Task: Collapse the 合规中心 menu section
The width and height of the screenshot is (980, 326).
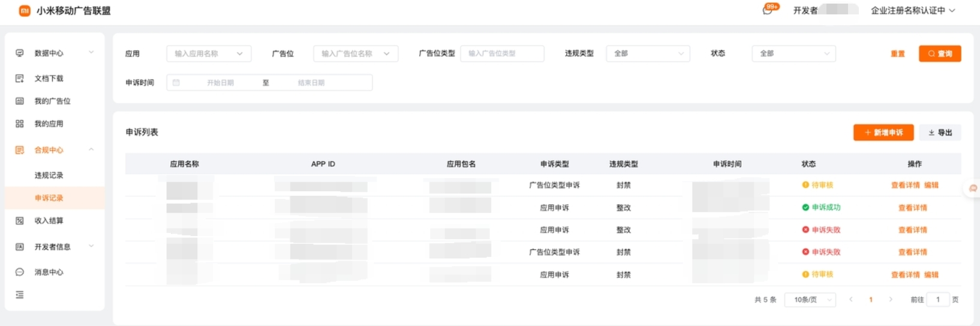Action: (91, 150)
